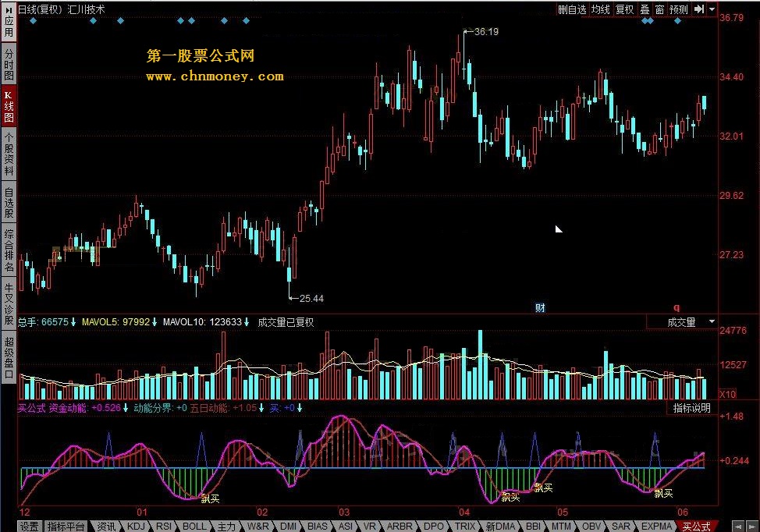Open 综合排名 sidebar tab
Screen dimensions: 760x532
click(x=9, y=250)
